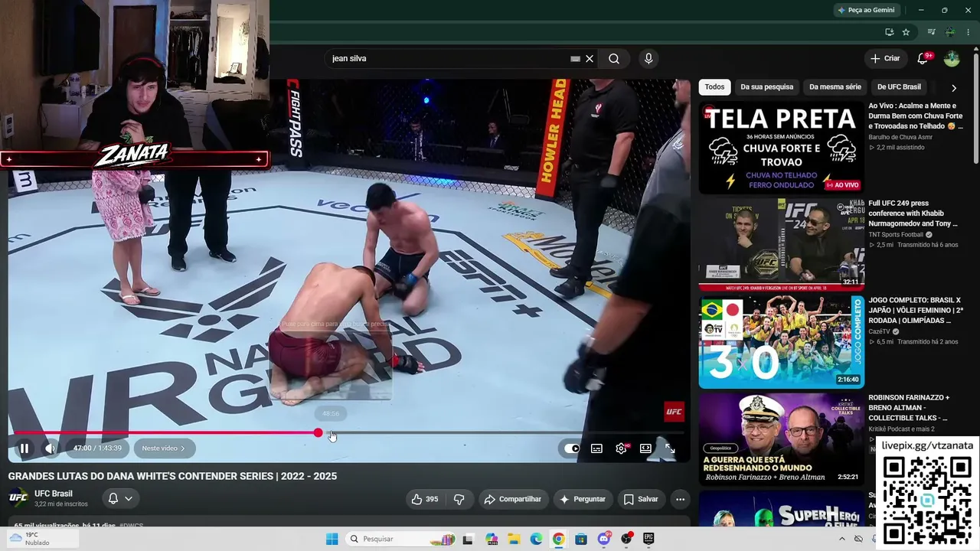
Task: Dislike the video
Action: 459,499
